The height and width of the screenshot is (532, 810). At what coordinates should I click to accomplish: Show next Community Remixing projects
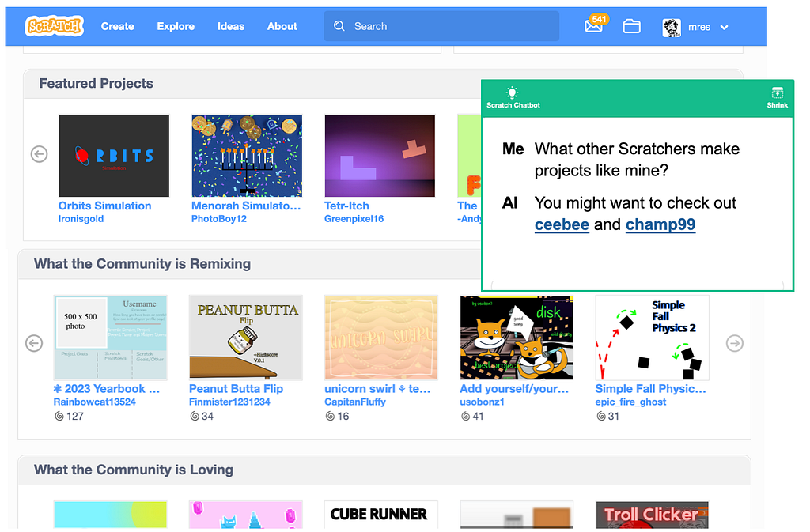click(x=735, y=343)
